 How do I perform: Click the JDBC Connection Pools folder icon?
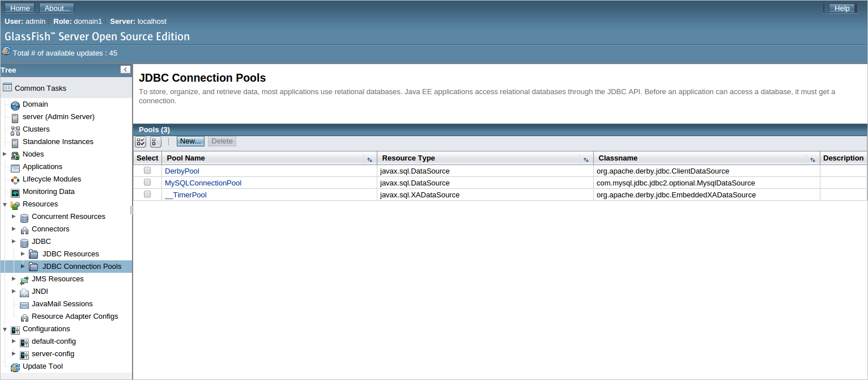coord(33,267)
